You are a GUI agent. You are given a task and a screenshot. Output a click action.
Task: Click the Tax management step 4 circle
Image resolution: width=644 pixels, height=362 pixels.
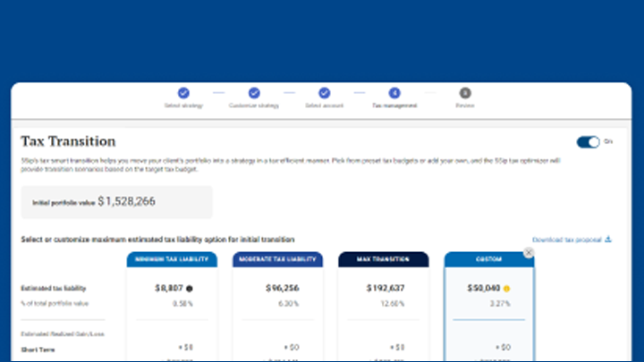(394, 92)
